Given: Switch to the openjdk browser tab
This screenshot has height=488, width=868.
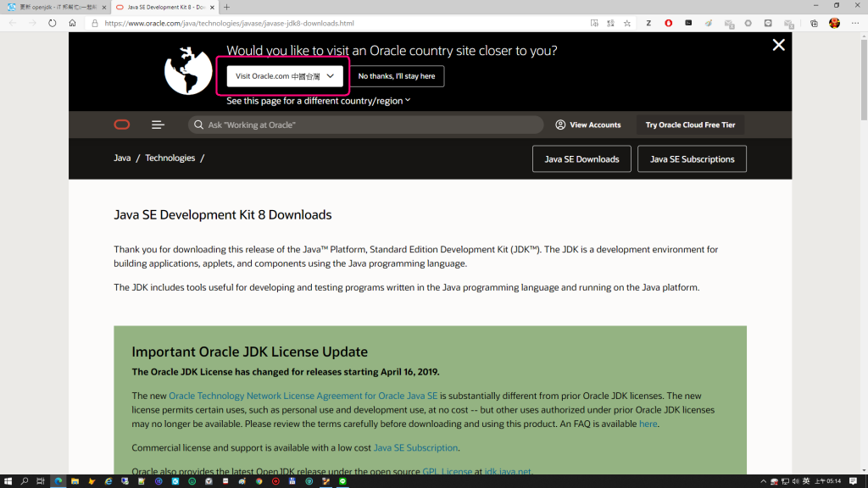Looking at the screenshot, I should (53, 7).
